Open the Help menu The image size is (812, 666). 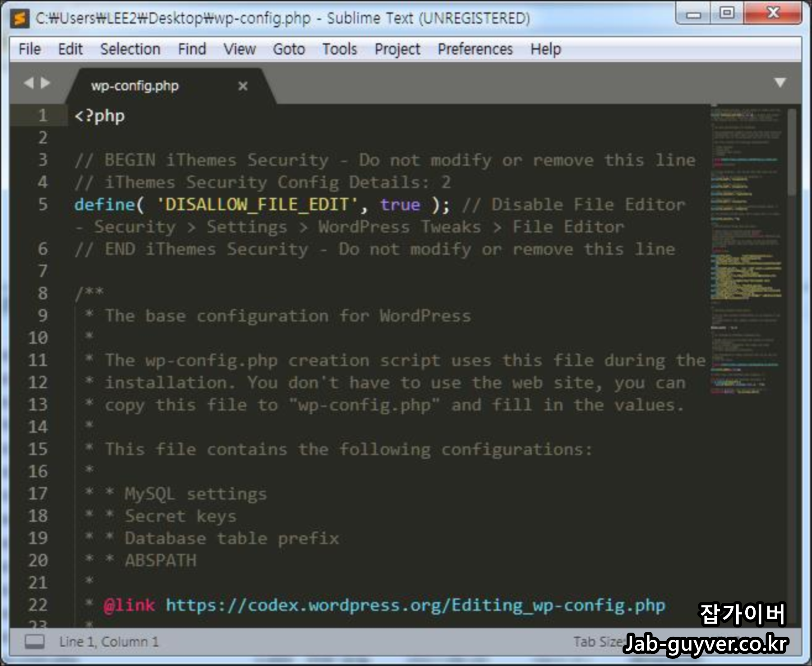coord(546,49)
